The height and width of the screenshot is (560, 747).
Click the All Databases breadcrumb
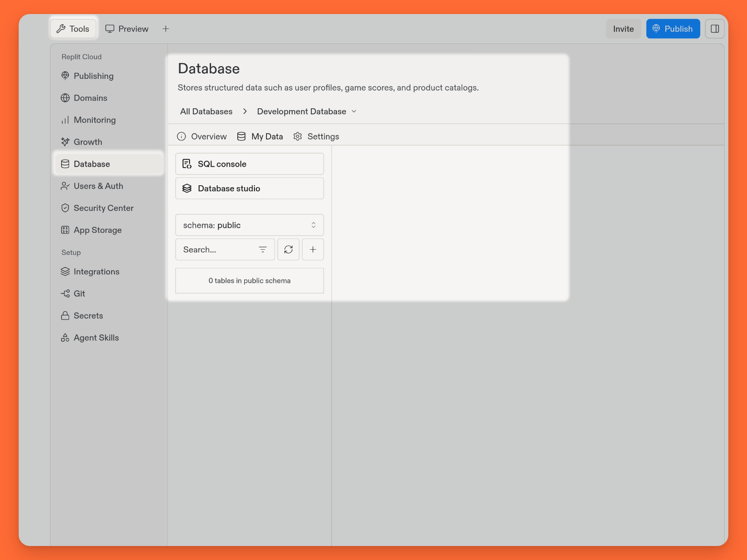[206, 112]
